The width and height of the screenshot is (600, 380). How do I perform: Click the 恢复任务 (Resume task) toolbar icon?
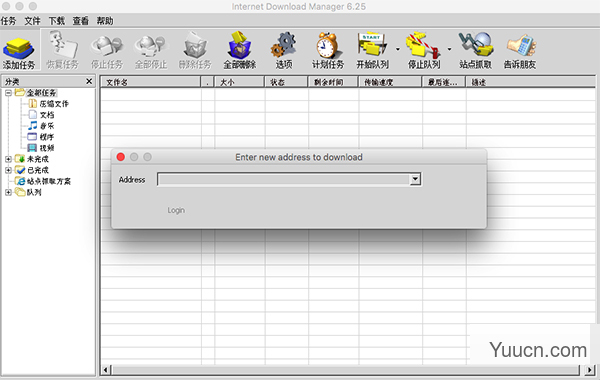[62, 51]
